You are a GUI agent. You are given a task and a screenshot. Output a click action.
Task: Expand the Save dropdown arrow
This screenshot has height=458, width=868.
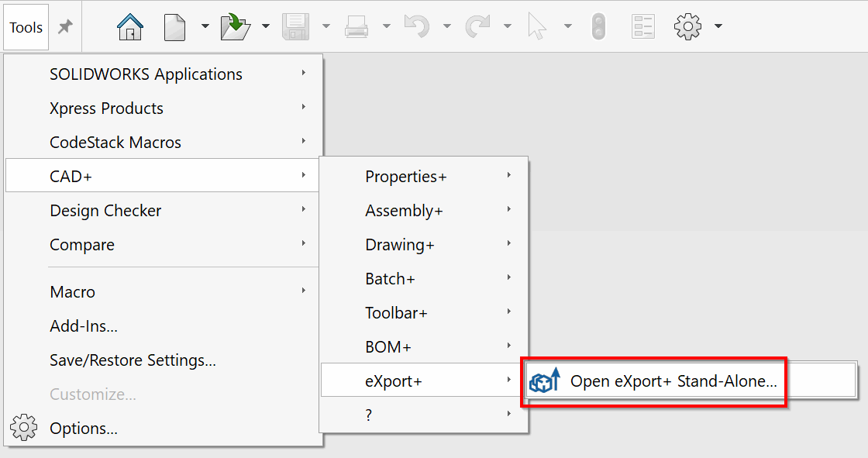326,26
